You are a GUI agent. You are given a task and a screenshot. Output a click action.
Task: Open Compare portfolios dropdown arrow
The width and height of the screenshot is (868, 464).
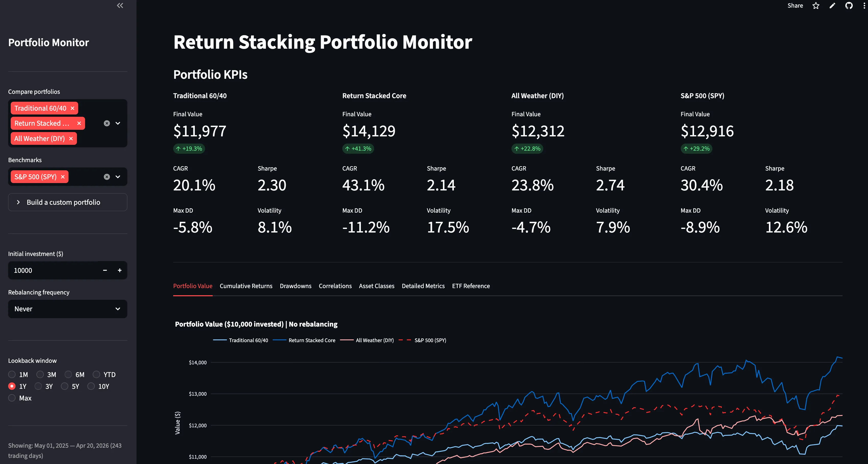[118, 123]
